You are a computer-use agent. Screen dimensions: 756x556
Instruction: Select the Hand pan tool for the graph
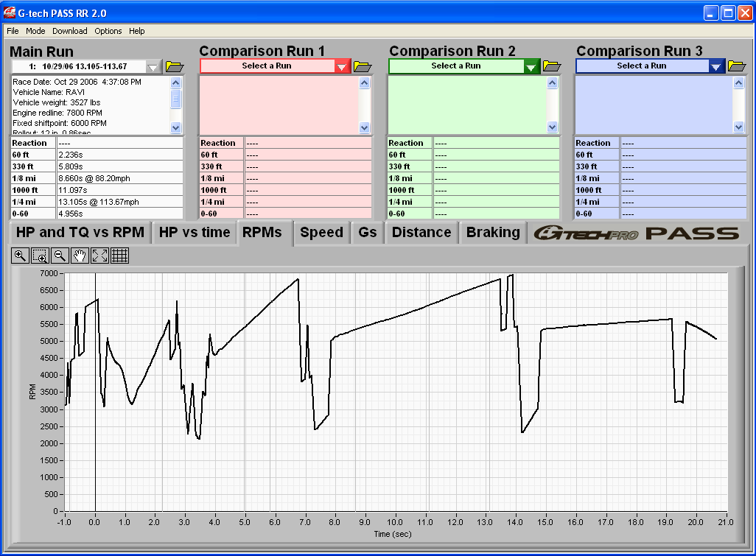pyautogui.click(x=80, y=256)
